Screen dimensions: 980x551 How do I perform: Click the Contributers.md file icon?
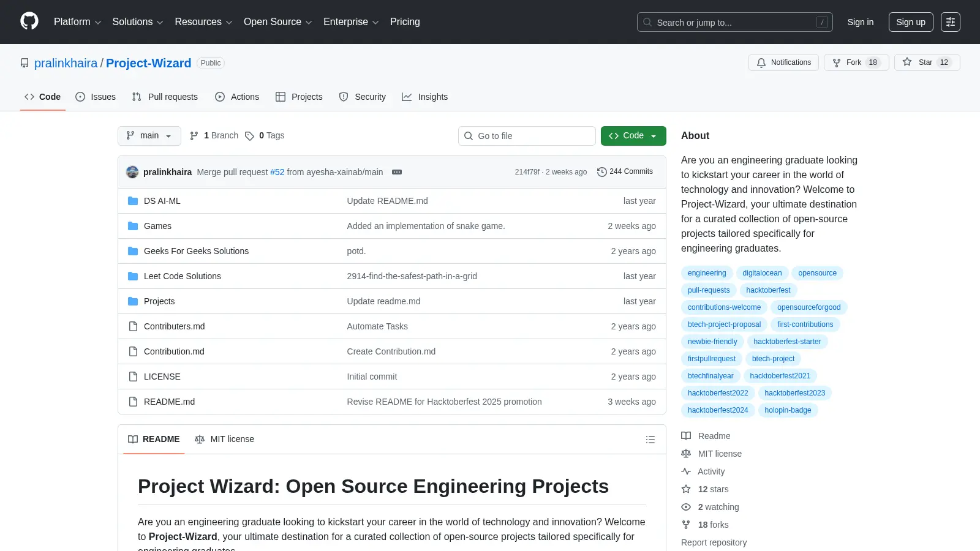click(x=133, y=326)
